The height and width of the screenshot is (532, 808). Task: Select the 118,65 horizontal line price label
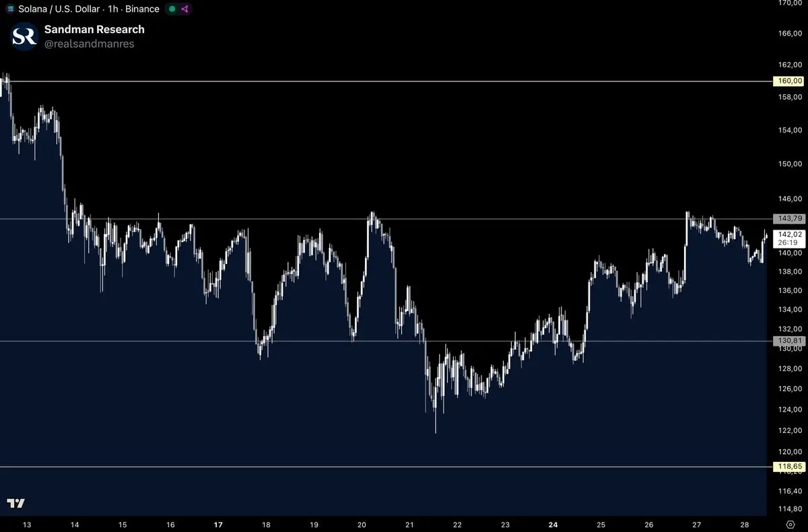point(790,466)
